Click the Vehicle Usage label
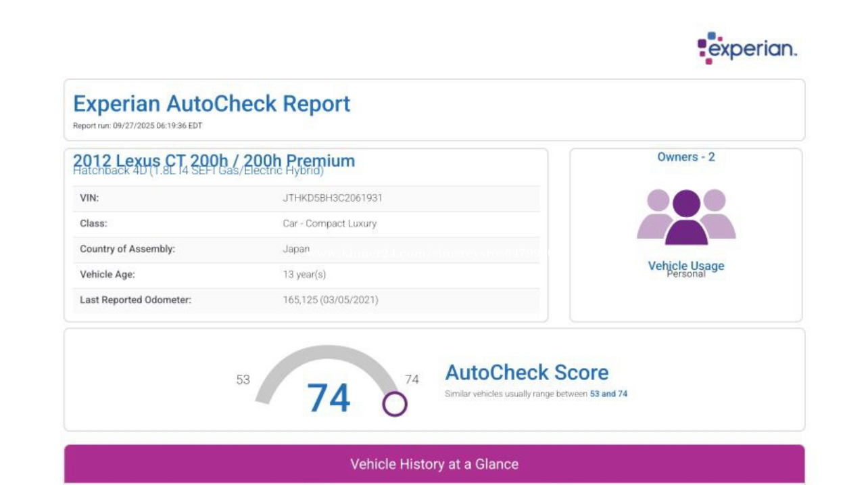This screenshot has height=485, width=868. (x=685, y=265)
